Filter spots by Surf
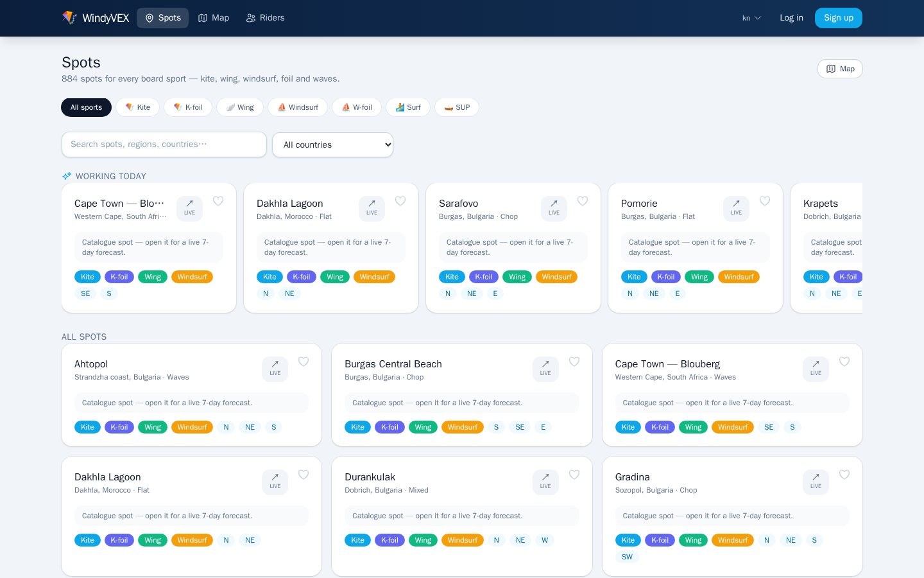Viewport: 924px width, 578px height. [408, 107]
